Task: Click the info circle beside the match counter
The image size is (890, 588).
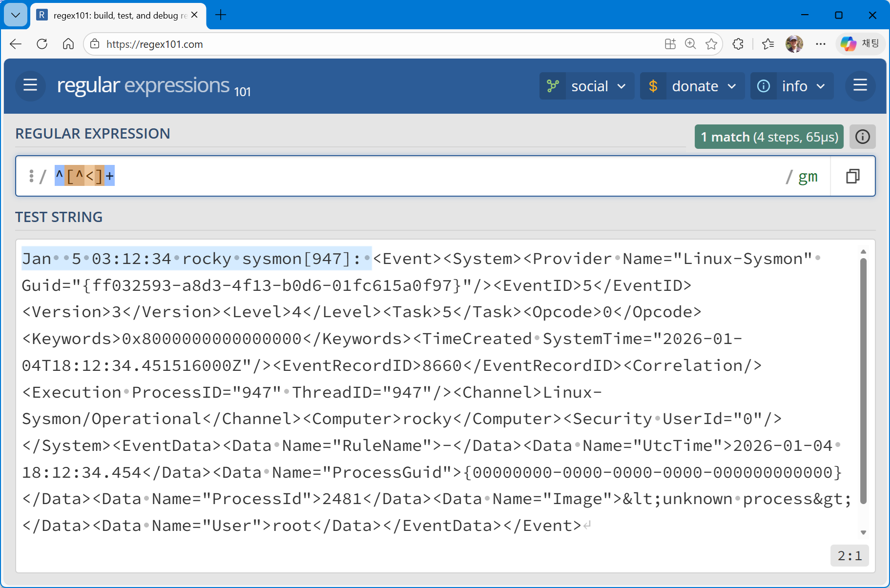Action: coord(862,137)
